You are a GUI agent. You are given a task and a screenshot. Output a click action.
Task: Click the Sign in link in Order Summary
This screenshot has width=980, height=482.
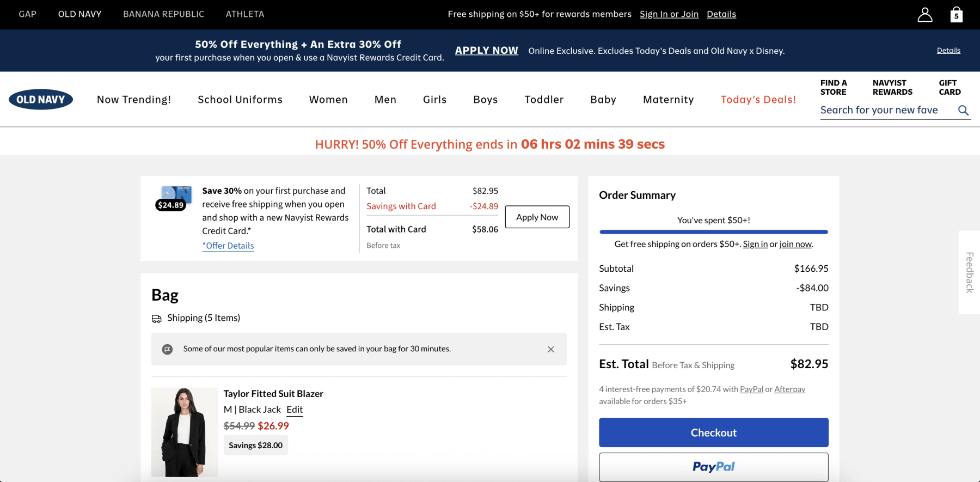755,245
